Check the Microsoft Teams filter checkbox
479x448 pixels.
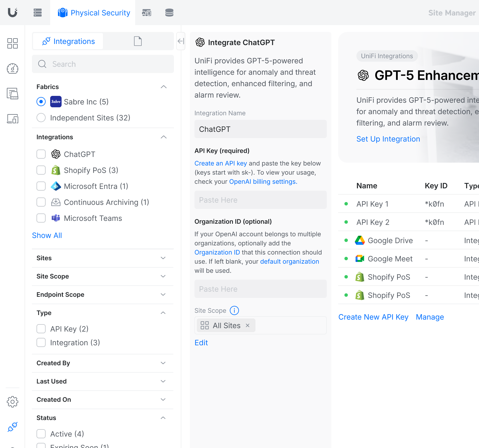[x=41, y=218]
